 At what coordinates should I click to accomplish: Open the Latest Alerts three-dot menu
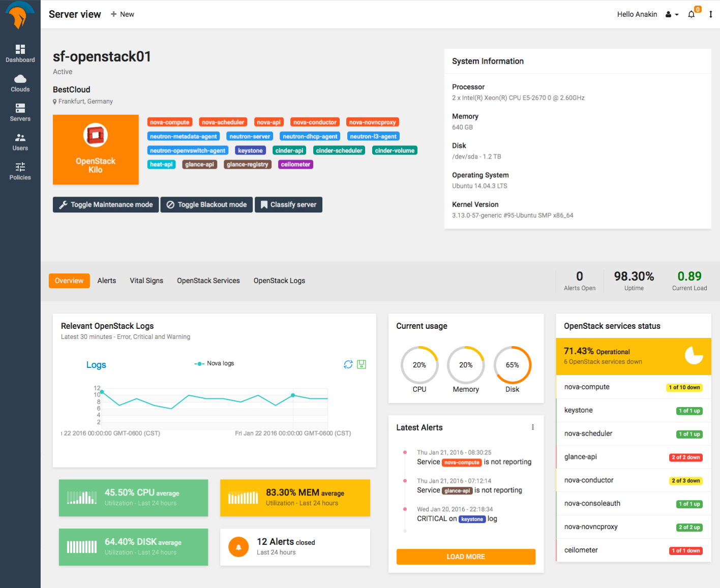point(533,427)
